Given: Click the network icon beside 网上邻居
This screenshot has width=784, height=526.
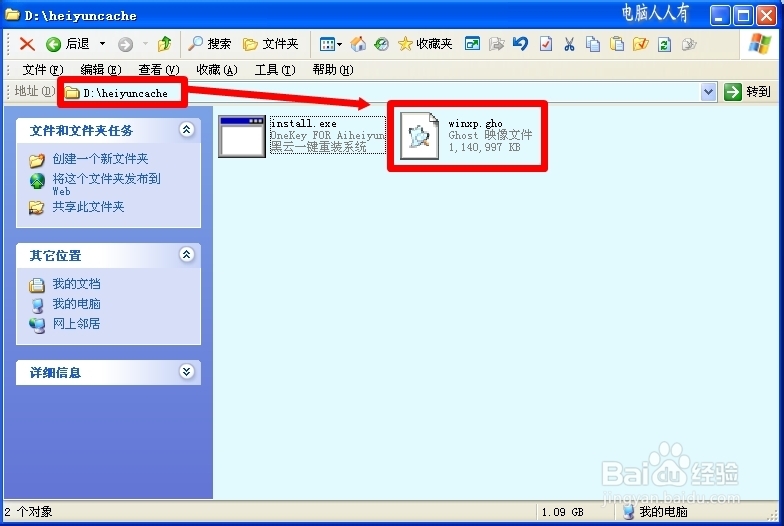Looking at the screenshot, I should coord(37,325).
